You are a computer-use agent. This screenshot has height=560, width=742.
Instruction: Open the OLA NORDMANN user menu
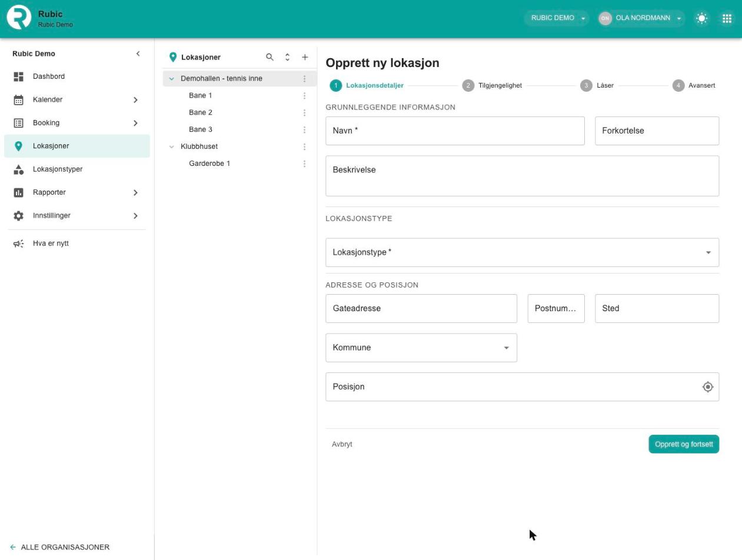click(x=641, y=18)
